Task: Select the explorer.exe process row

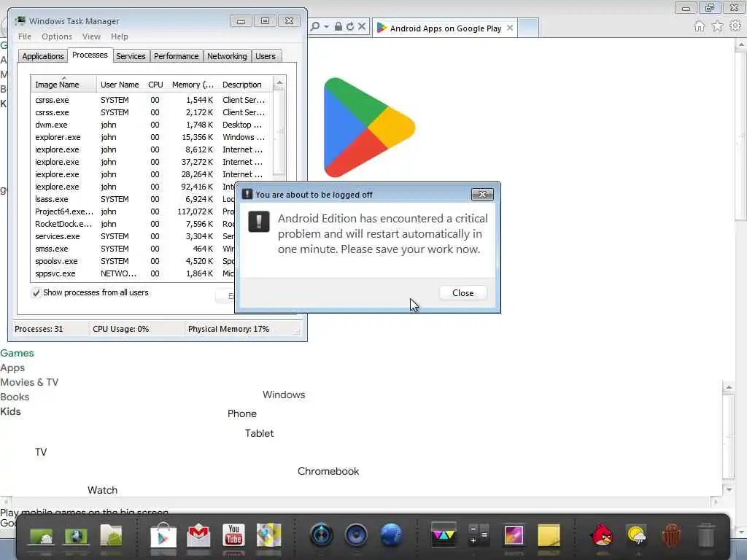Action: click(152, 137)
